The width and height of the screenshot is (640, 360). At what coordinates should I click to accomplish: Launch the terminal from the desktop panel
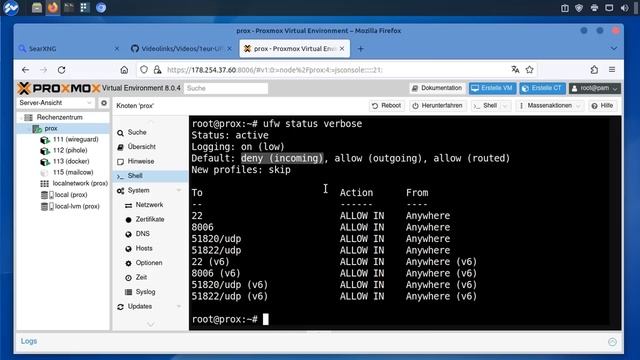point(69,7)
